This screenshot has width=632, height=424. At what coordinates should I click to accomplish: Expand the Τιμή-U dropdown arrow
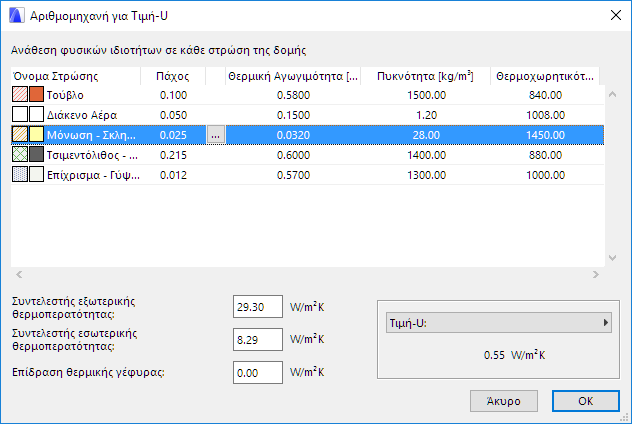(605, 323)
